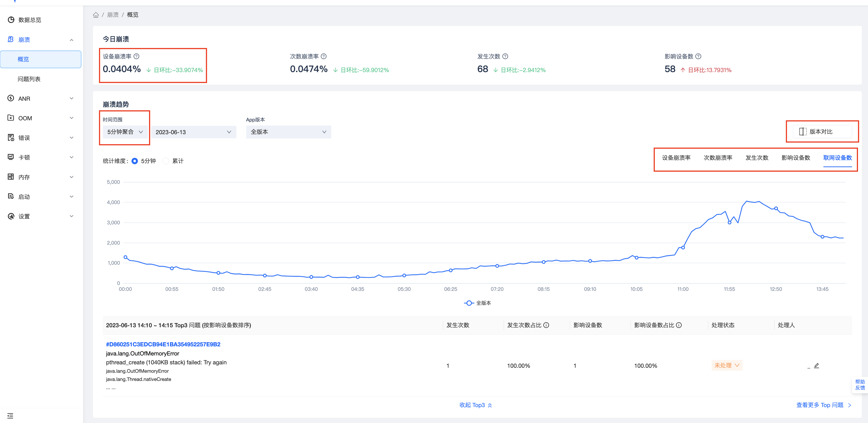Expand the OOM menu chevron

click(71, 118)
